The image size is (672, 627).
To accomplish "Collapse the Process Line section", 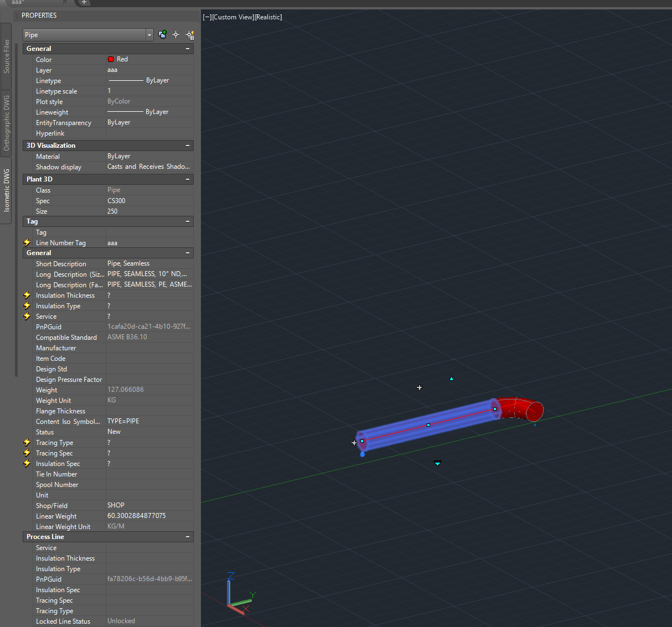I will [x=188, y=536].
